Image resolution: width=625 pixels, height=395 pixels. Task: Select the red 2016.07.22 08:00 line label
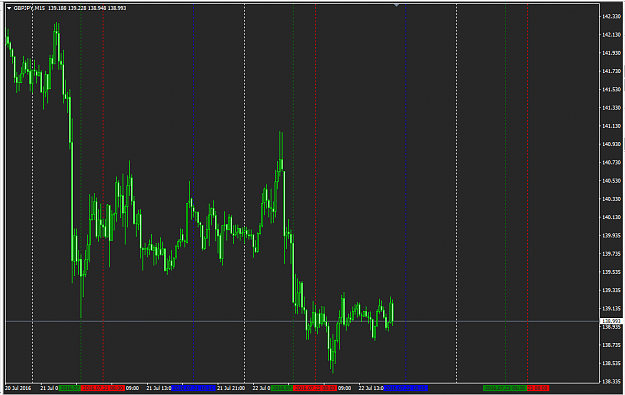[315, 388]
